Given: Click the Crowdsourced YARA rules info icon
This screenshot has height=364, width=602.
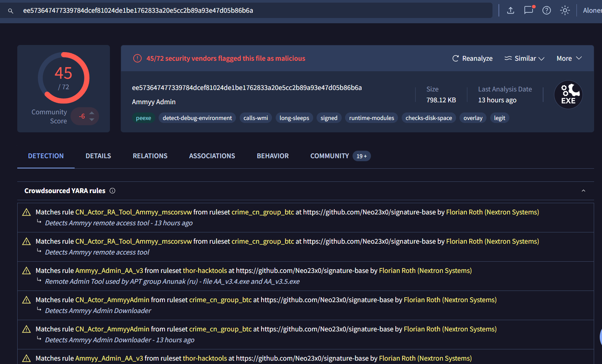Looking at the screenshot, I should [112, 191].
